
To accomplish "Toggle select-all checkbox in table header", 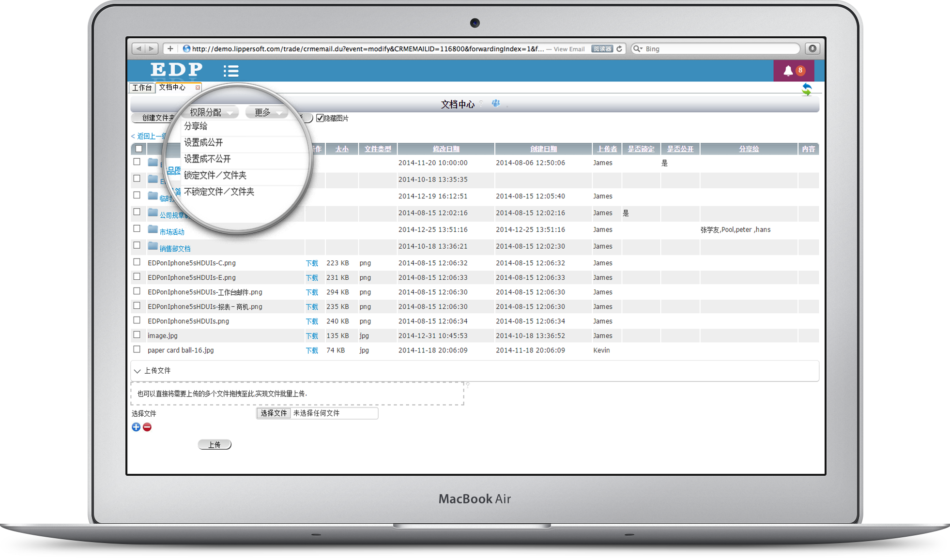I will coord(139,149).
